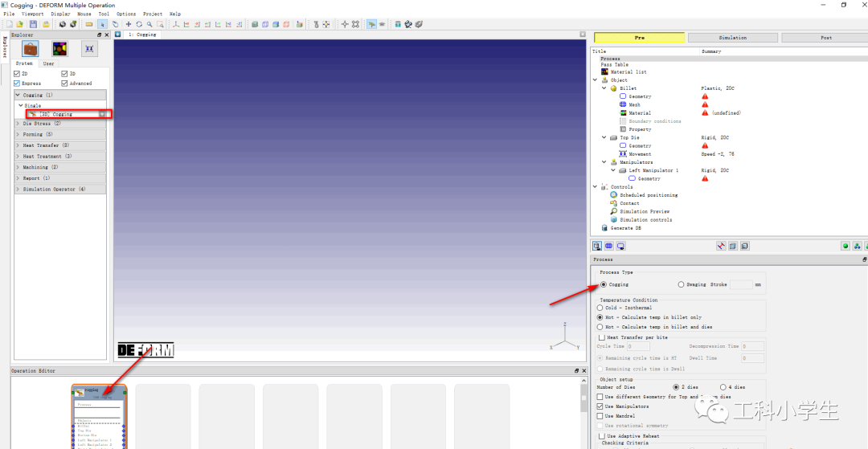Choose the Rotate view tool
Viewport: 868px width, 449px height.
click(139, 24)
